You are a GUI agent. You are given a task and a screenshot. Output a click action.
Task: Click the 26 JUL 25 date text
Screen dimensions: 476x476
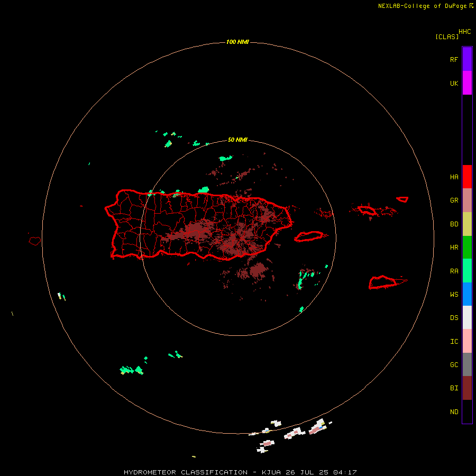tap(307, 472)
